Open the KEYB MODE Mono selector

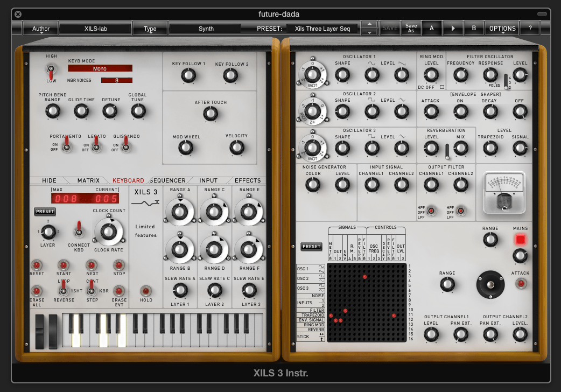(x=100, y=68)
